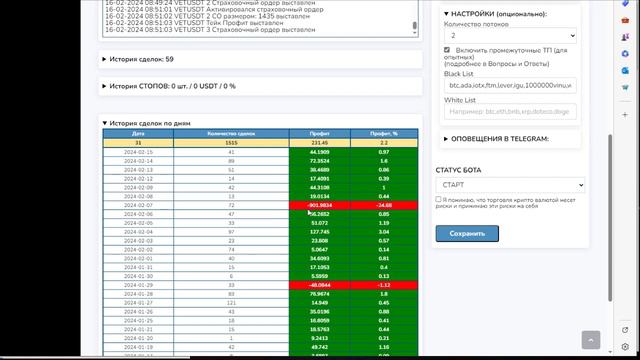Open the briefcase Tools icon in browser sidebar
The height and width of the screenshot is (360, 640).
tap(625, 20)
